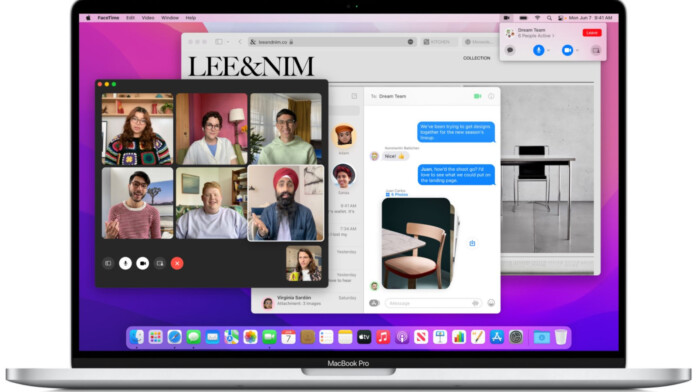Viewport: 696px width, 392px height.
Task: Open screen share button in FaceTime controls
Action: [x=160, y=263]
